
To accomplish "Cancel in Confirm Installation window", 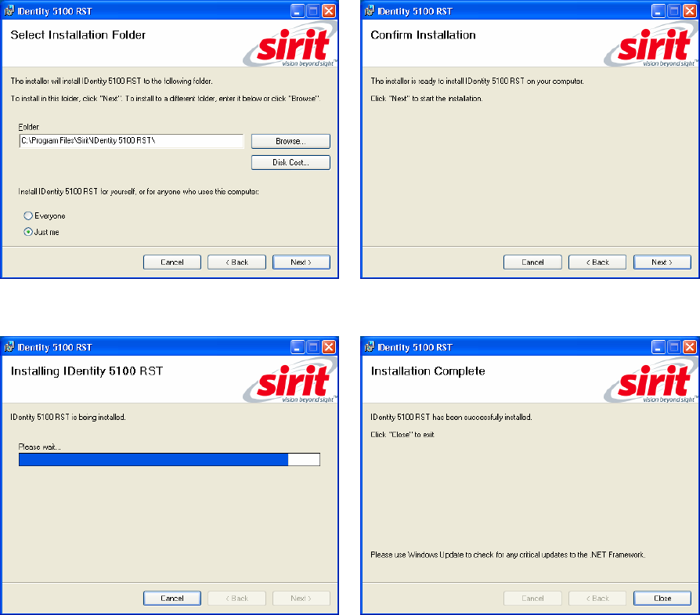I will (x=532, y=262).
